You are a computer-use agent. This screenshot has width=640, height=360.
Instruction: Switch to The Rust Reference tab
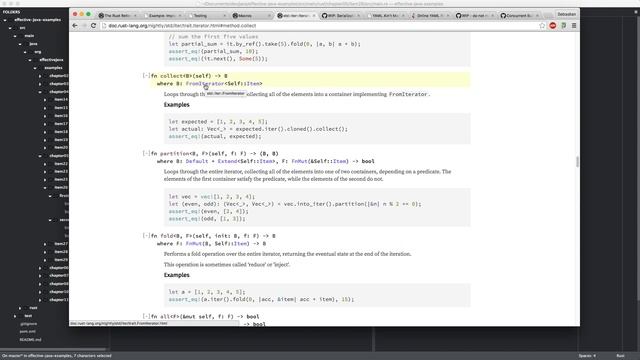(118, 16)
